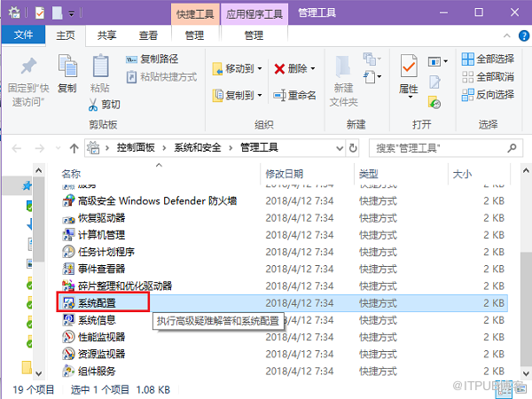Click New folder (新建文件夹) icon
The width and height of the screenshot is (532, 399).
[x=343, y=66]
